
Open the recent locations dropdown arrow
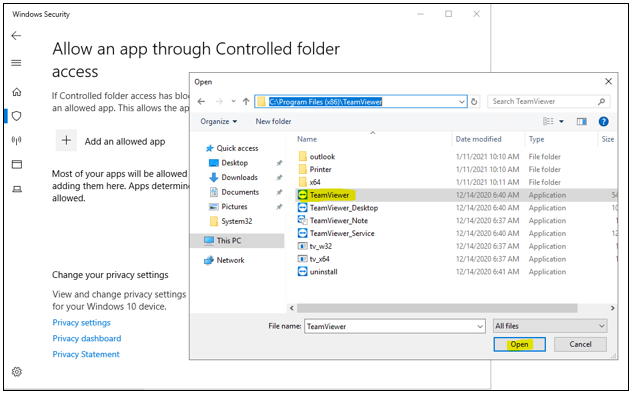(x=233, y=102)
